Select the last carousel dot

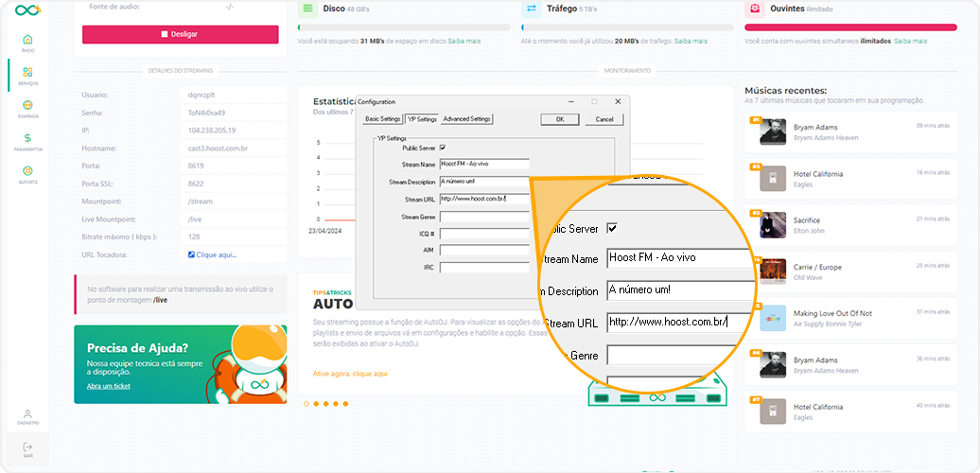[x=345, y=404]
